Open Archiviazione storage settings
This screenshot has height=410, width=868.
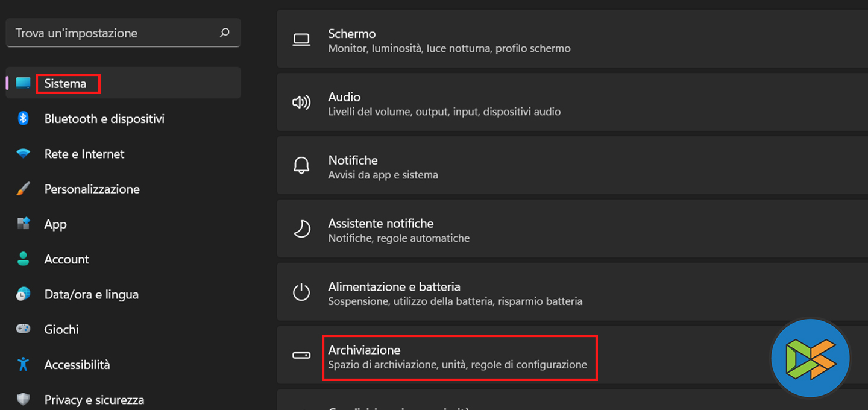pos(458,357)
